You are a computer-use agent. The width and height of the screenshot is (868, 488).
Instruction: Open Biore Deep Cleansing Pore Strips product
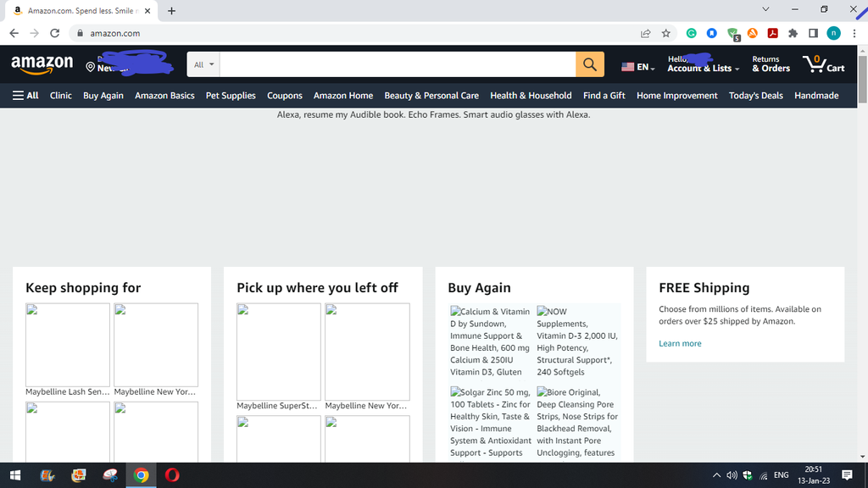[577, 423]
